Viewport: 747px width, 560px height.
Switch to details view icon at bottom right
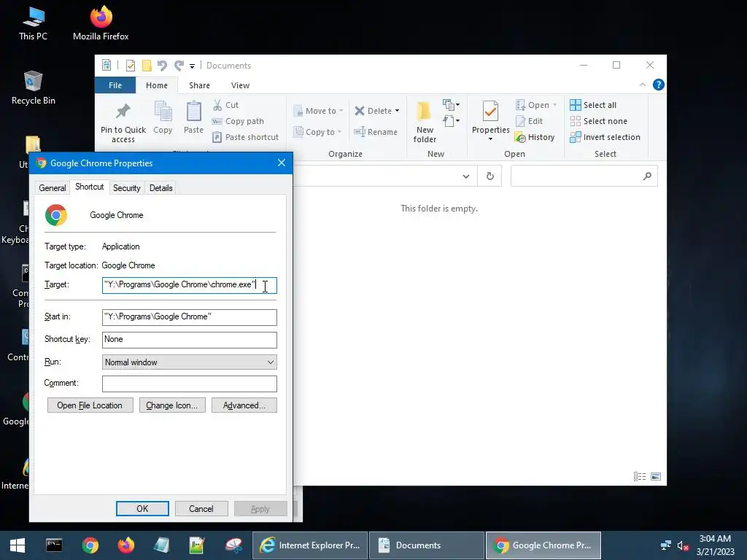tap(640, 476)
